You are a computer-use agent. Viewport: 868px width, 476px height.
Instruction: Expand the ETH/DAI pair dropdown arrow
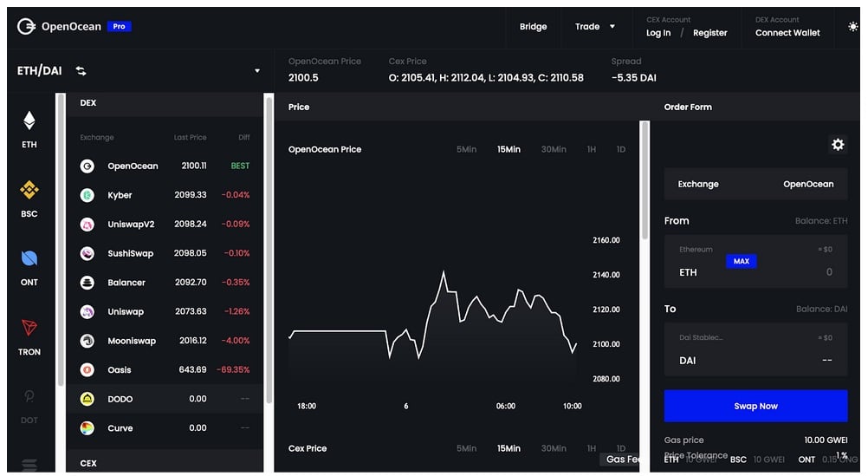point(257,71)
